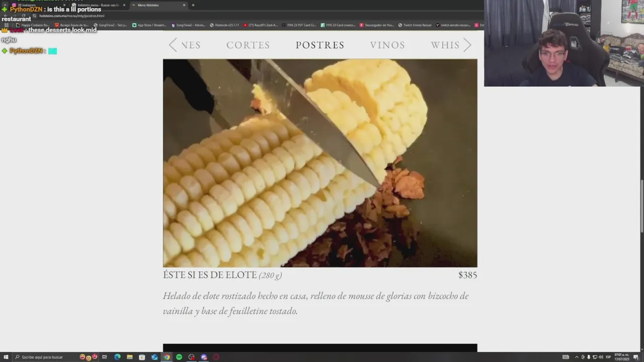Open the partially visible NES category
644x362 pixels.
(191, 45)
